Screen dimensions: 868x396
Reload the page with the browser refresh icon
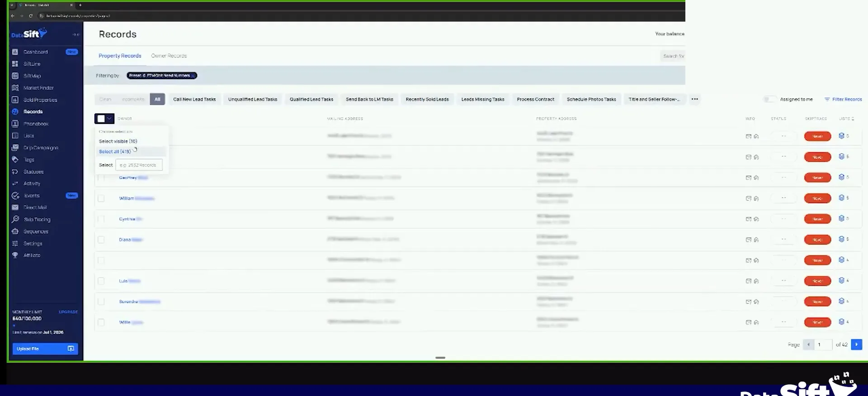[31, 16]
